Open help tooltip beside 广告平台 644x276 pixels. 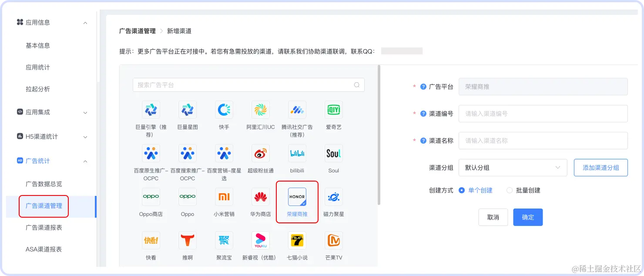[x=423, y=87]
